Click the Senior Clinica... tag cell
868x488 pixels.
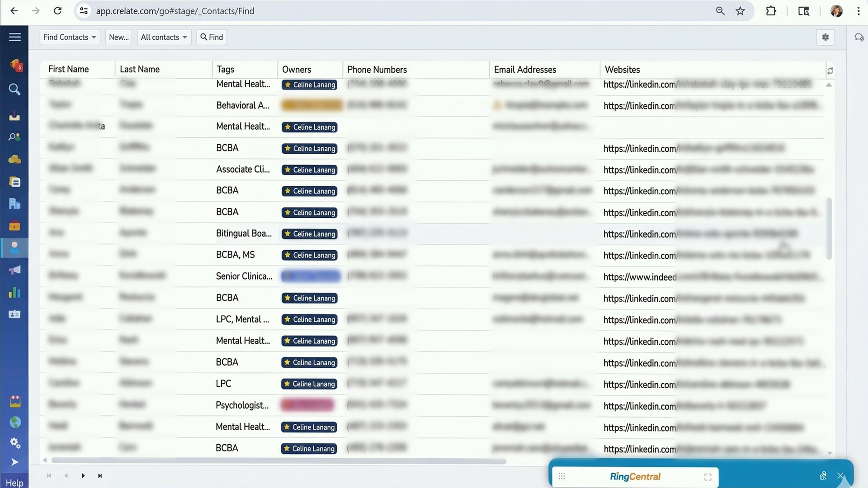pos(244,276)
